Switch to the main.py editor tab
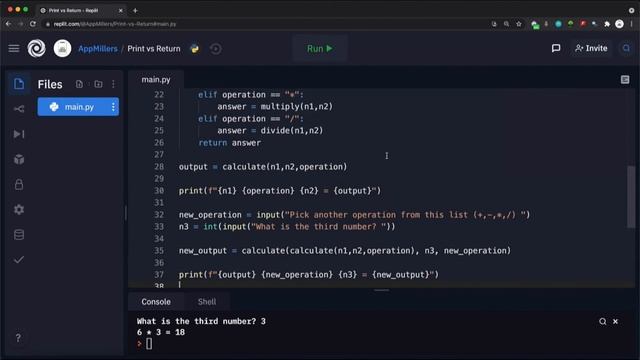This screenshot has width=640, height=360. coord(156,80)
